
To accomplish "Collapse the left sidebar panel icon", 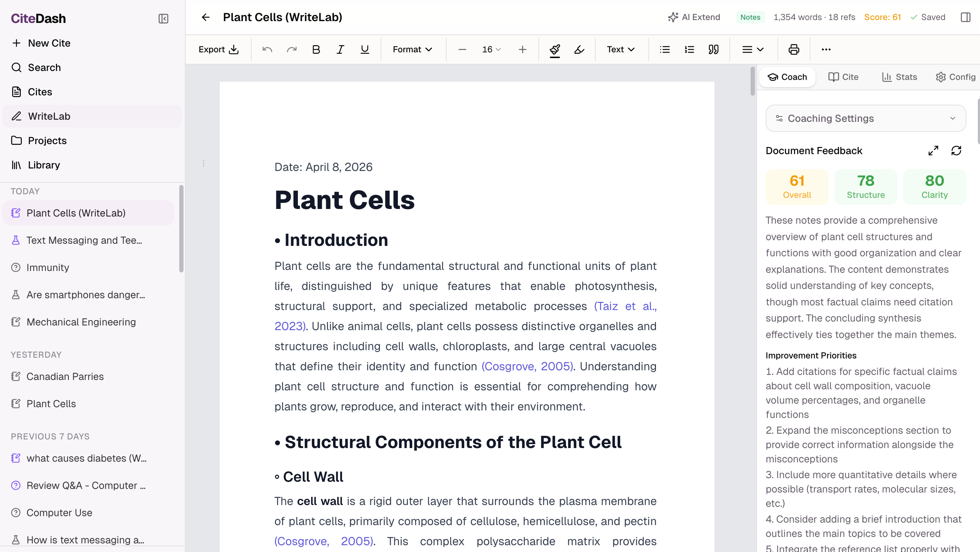I will pyautogui.click(x=163, y=19).
